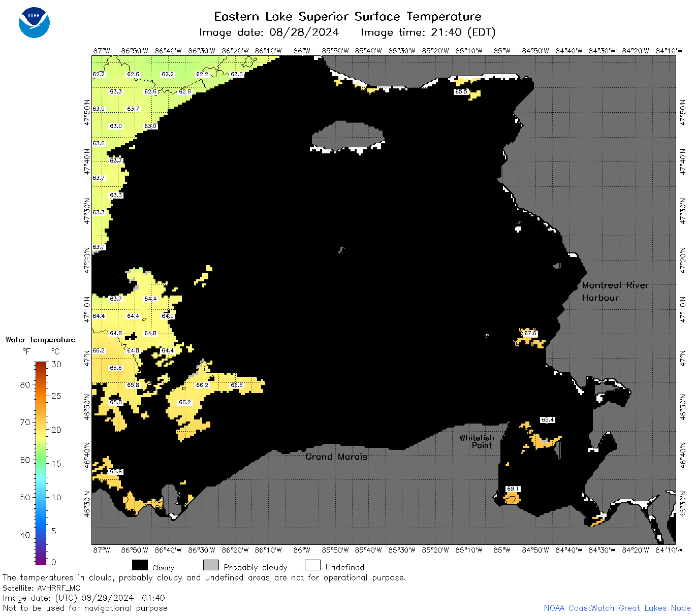
Task: Click the cloud areas operational purpose disclaimer
Action: pos(204,578)
